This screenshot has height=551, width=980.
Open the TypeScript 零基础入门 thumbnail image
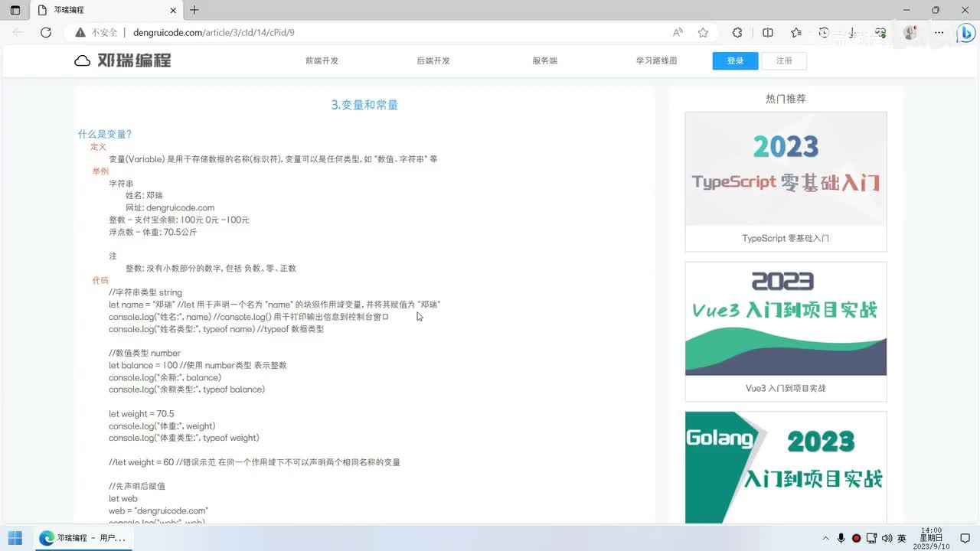pos(786,168)
